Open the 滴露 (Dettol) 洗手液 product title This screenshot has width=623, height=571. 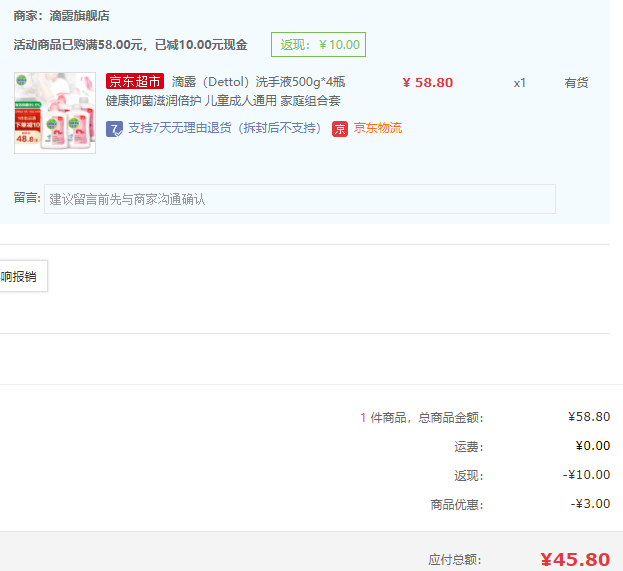pos(258,82)
